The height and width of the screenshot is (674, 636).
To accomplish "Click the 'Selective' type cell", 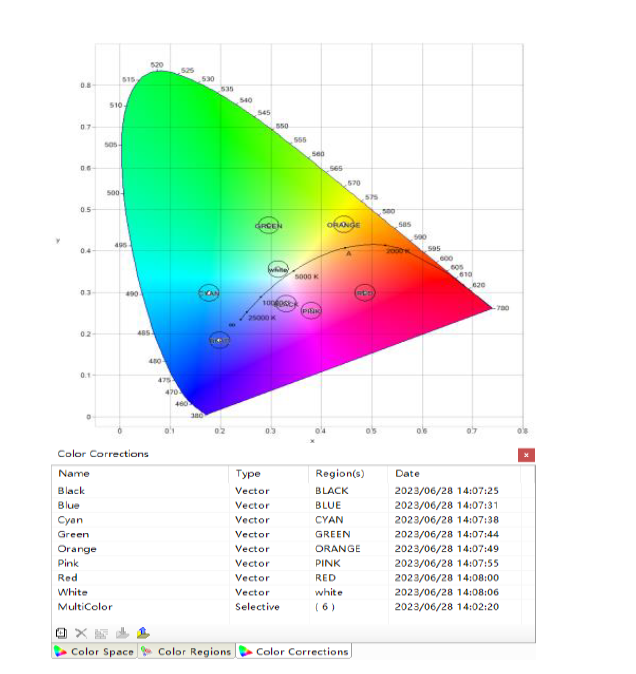I will 257,607.
